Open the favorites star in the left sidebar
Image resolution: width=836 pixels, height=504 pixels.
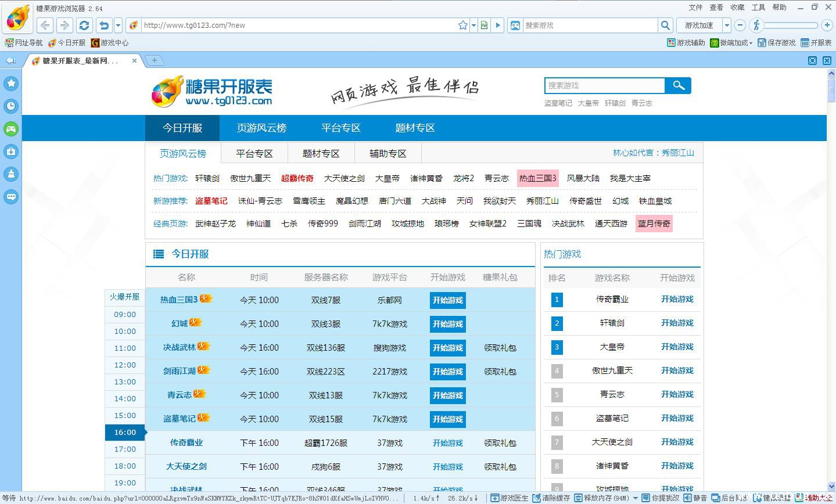11,83
